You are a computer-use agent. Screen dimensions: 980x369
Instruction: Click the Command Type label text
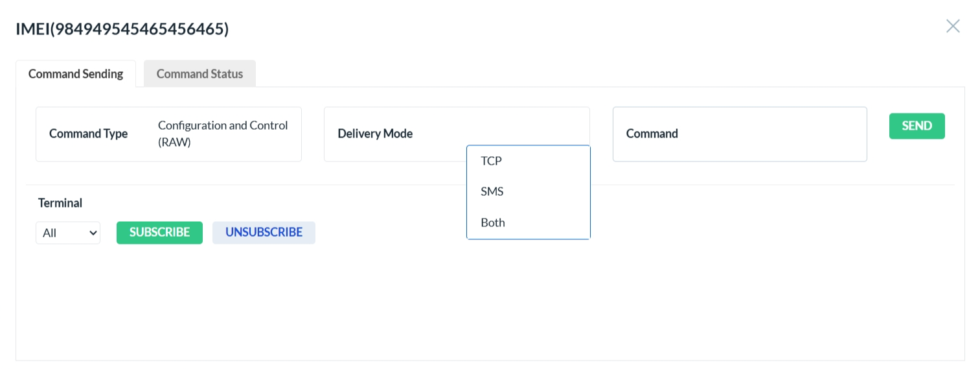tap(88, 134)
